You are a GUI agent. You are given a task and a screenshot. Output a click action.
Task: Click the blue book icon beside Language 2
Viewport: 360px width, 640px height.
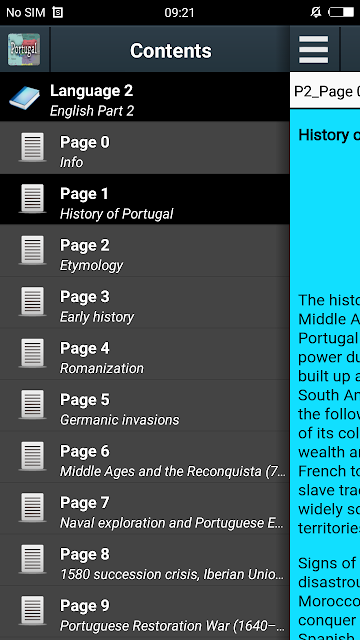coord(24,99)
